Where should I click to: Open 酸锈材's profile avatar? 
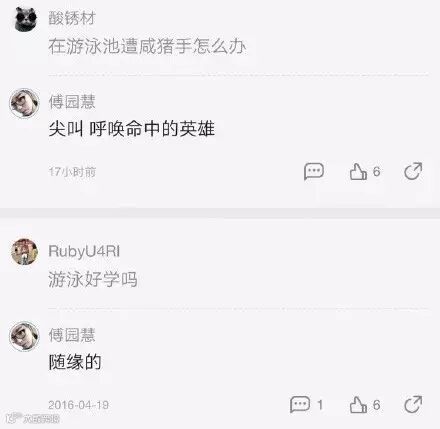coord(25,19)
